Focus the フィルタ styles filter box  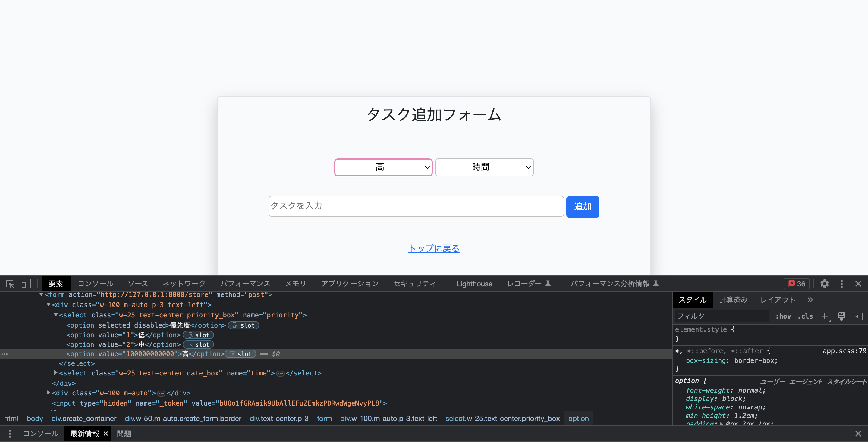pyautogui.click(x=721, y=316)
